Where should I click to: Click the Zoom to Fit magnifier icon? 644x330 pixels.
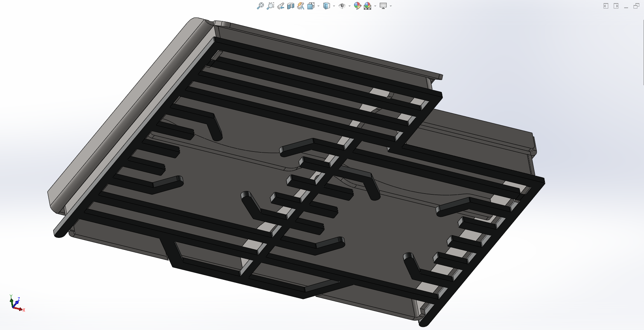coord(260,6)
